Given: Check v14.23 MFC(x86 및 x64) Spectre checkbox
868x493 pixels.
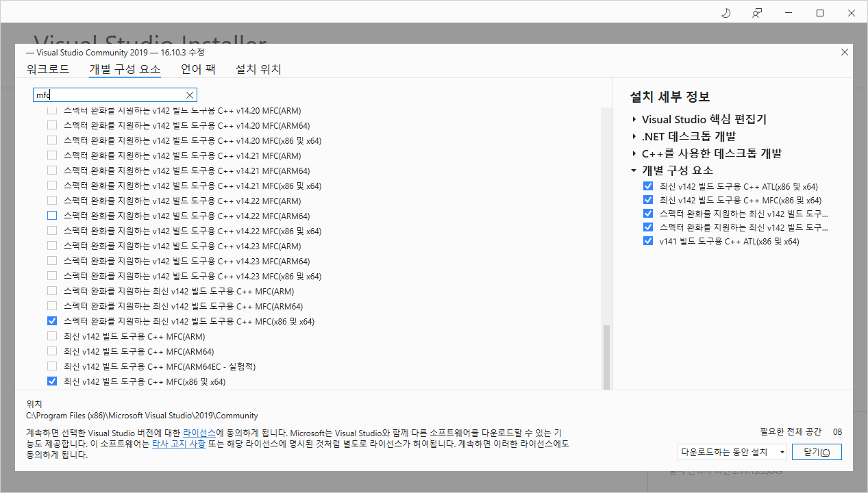Looking at the screenshot, I should (x=52, y=276).
